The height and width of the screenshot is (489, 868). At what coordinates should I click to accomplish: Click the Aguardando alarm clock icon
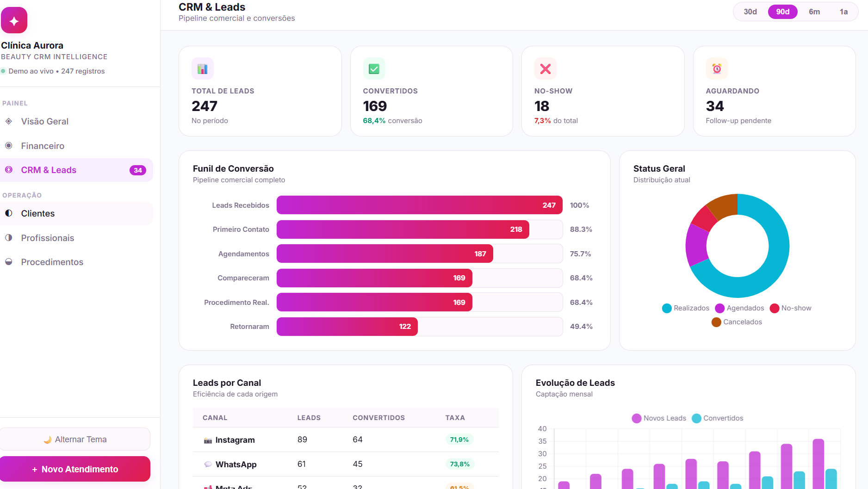coord(717,69)
